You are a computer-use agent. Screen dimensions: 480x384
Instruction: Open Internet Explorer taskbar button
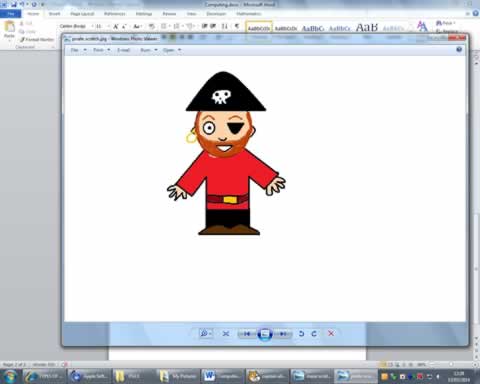pos(43,376)
